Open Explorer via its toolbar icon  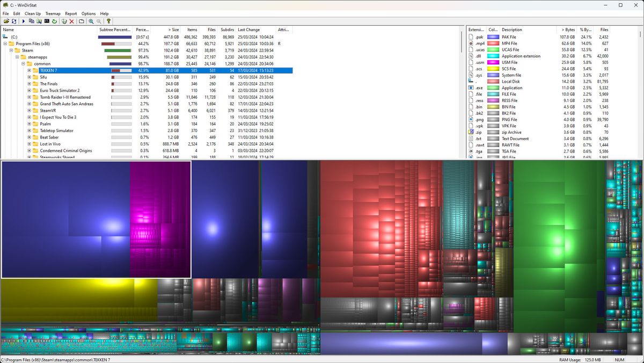(39, 21)
